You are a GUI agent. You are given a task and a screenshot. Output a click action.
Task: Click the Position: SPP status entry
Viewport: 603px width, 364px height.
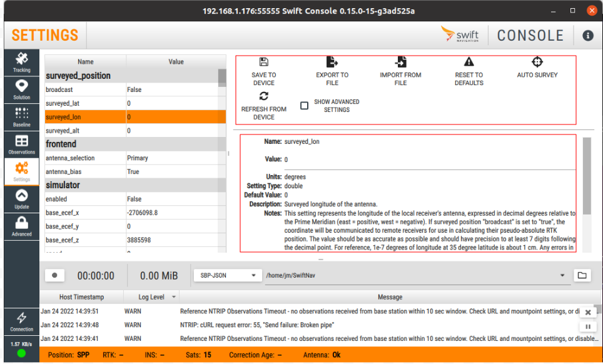pyautogui.click(x=68, y=355)
